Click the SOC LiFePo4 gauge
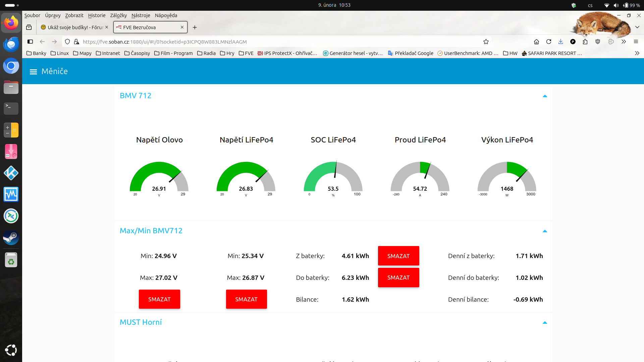This screenshot has width=644, height=362. pyautogui.click(x=333, y=178)
